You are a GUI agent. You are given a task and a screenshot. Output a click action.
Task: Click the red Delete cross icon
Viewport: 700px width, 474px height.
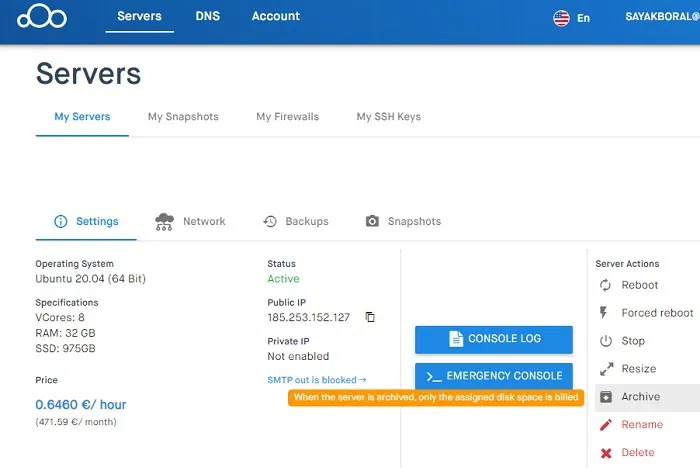coord(606,453)
